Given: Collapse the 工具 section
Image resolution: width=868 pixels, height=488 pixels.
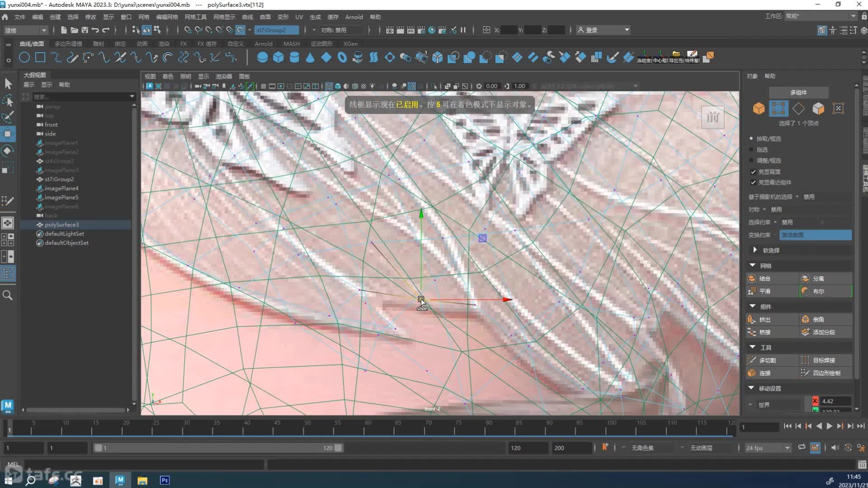Looking at the screenshot, I should [x=752, y=347].
